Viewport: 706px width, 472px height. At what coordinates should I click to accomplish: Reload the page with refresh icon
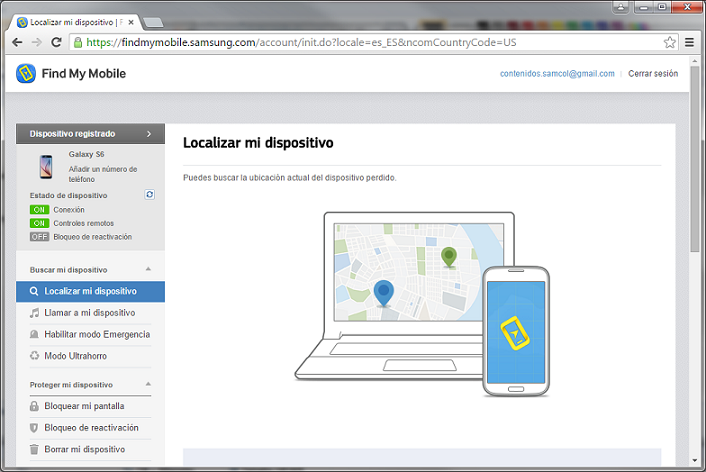coord(56,42)
